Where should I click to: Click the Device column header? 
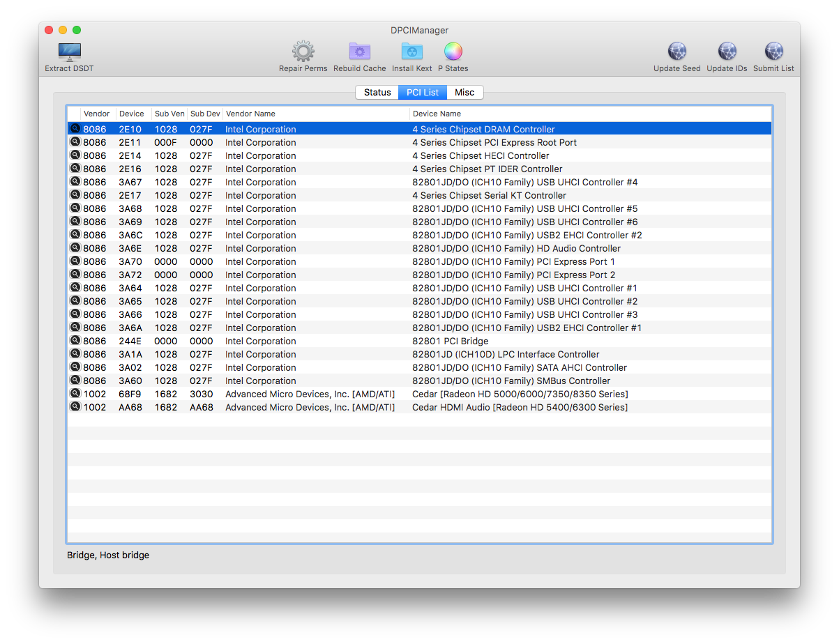pos(132,114)
